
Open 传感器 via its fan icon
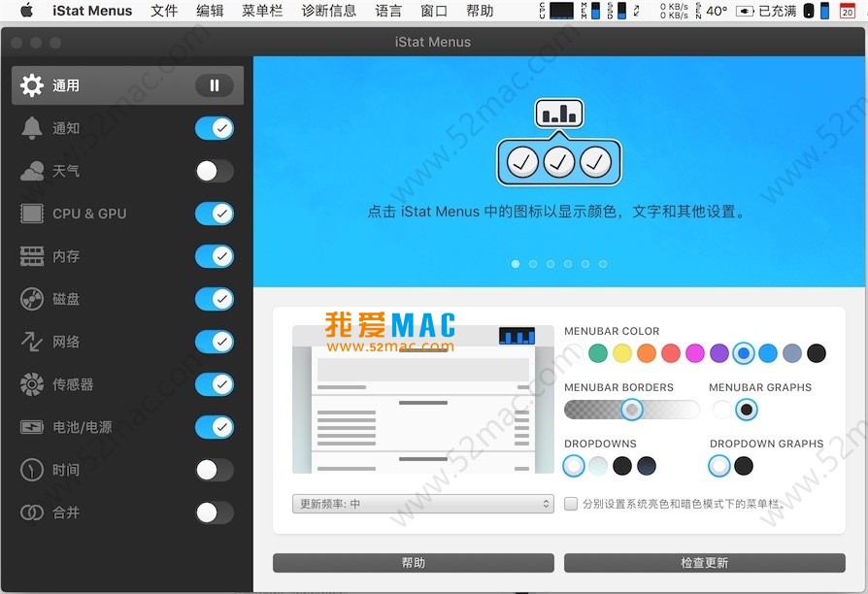(31, 384)
